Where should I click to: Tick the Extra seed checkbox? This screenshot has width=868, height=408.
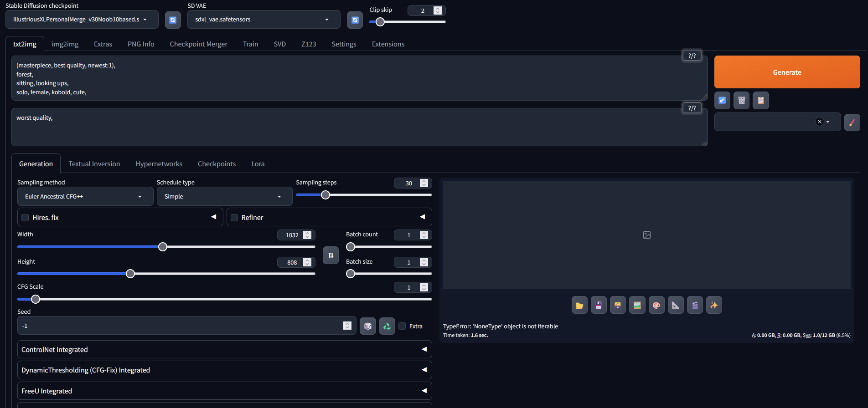click(x=402, y=326)
